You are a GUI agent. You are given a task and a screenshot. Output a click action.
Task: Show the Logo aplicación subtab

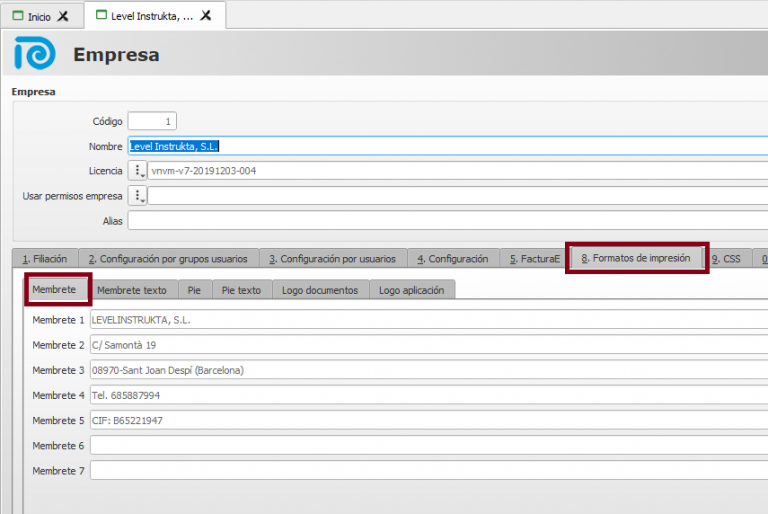(412, 290)
